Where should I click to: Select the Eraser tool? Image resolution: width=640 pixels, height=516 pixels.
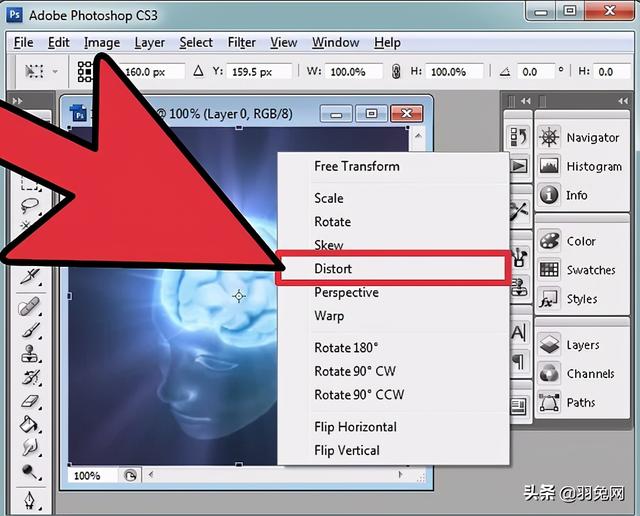30,402
